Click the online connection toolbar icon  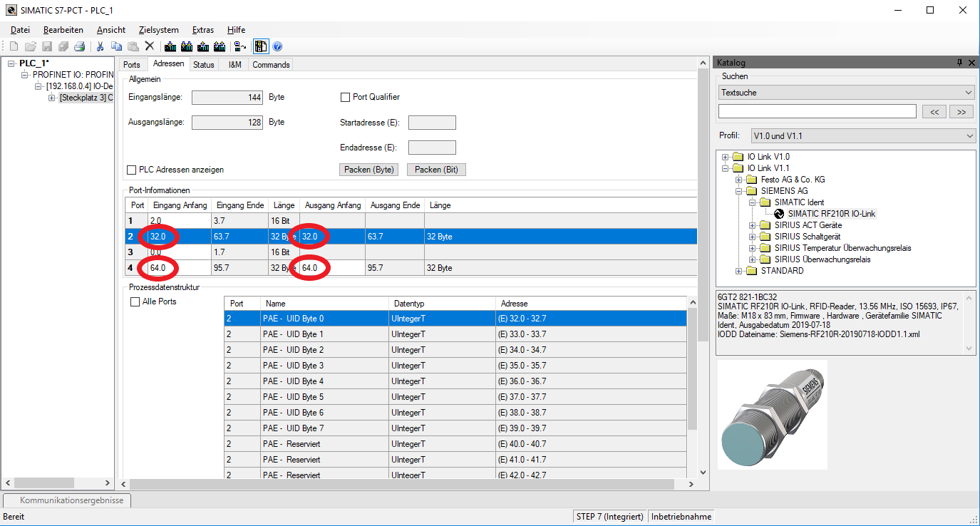click(240, 46)
